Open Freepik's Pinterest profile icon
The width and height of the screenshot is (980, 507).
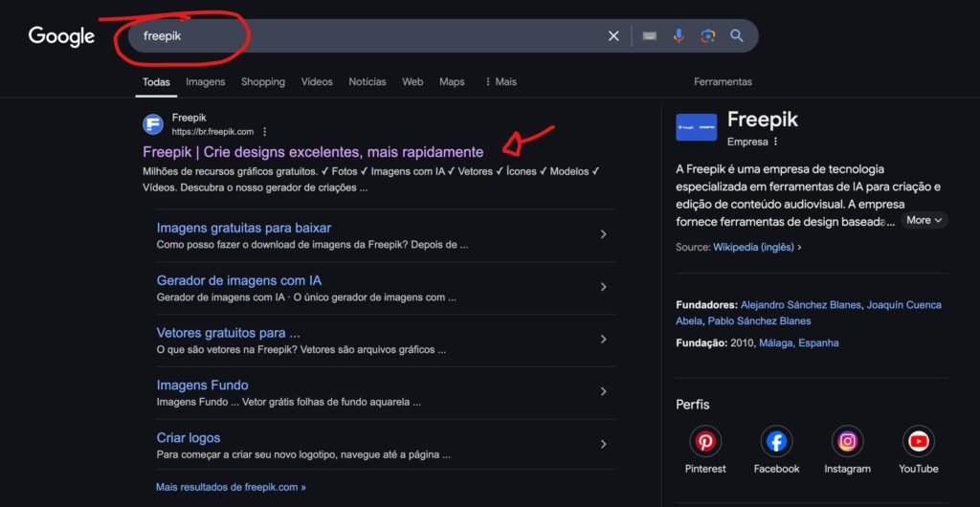705,441
